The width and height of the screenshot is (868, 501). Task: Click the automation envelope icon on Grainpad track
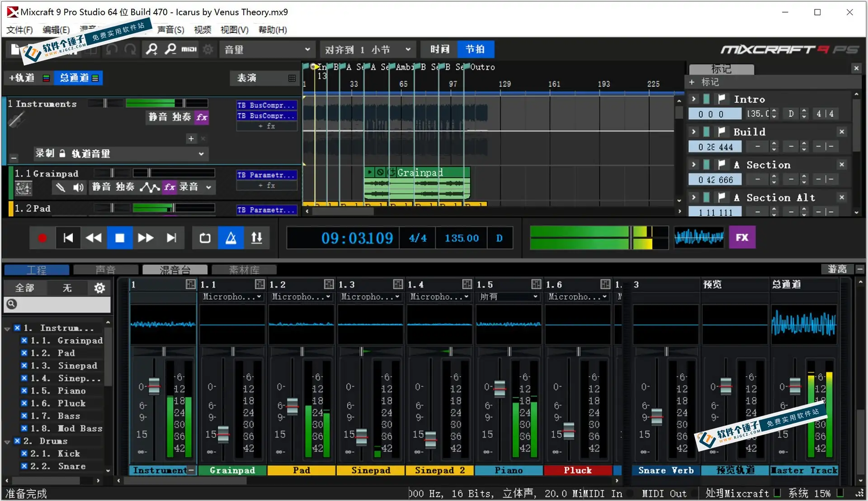(149, 187)
